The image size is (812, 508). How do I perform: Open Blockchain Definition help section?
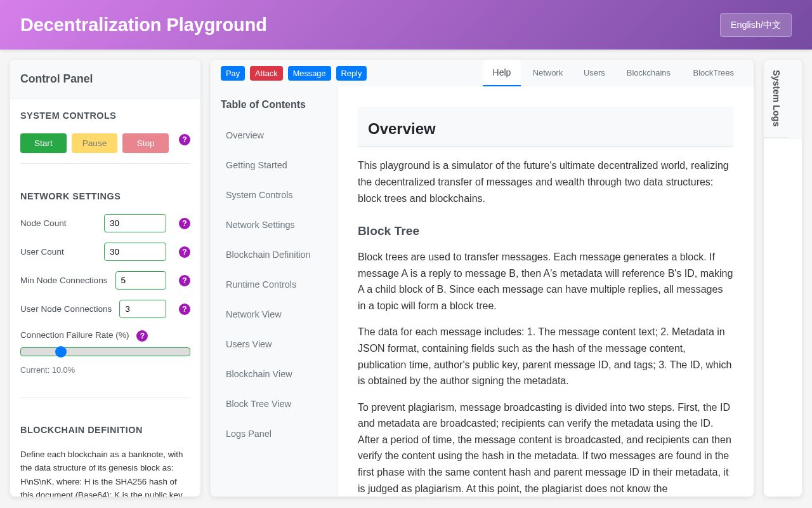click(273, 255)
